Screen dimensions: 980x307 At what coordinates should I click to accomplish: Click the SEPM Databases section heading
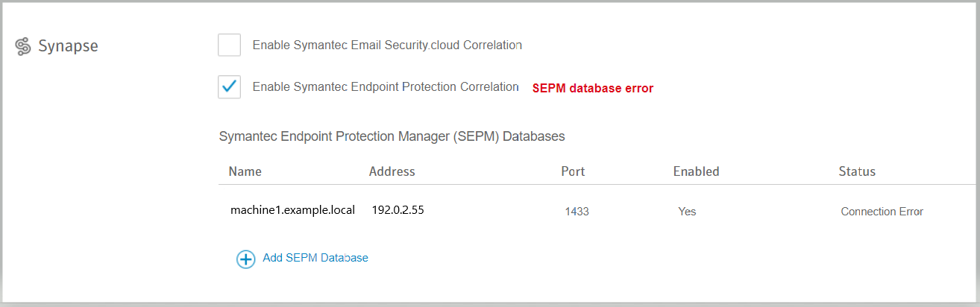pyautogui.click(x=392, y=136)
